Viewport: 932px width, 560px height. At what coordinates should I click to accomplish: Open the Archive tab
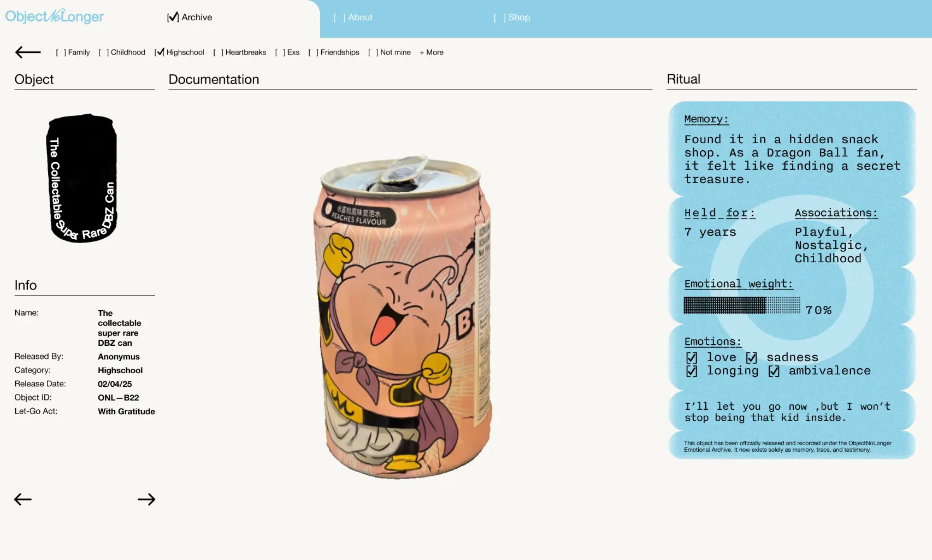pyautogui.click(x=190, y=17)
